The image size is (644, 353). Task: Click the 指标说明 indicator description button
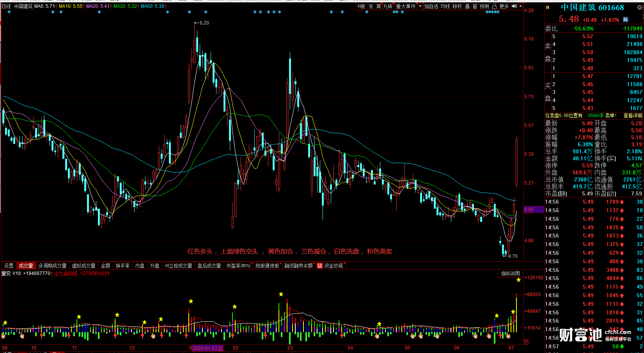511,273
